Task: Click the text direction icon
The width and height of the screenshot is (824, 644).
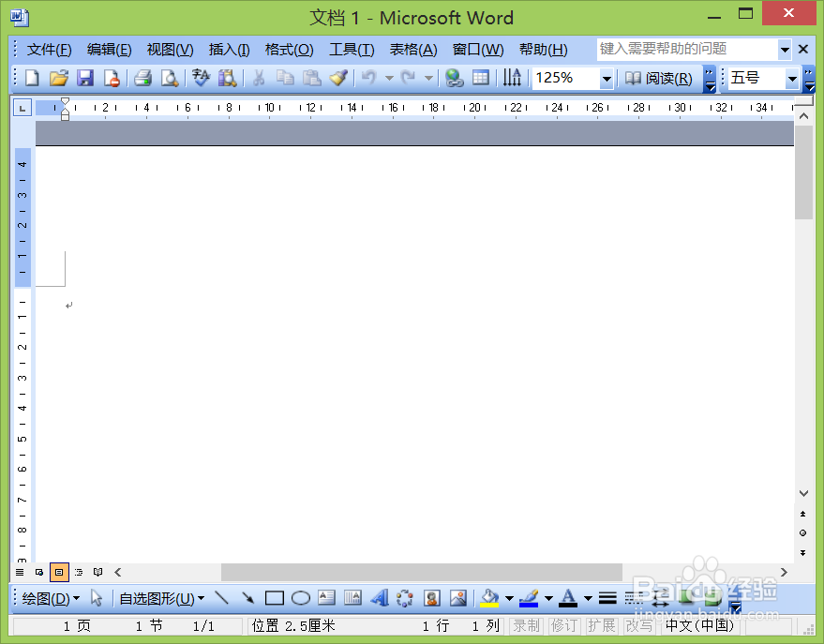Action: tap(512, 78)
